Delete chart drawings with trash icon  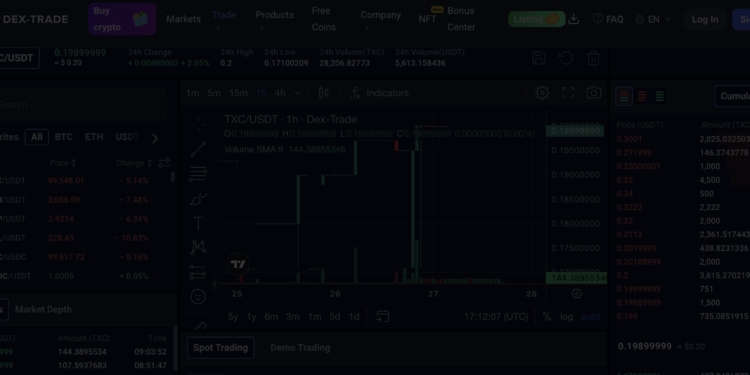(x=593, y=58)
